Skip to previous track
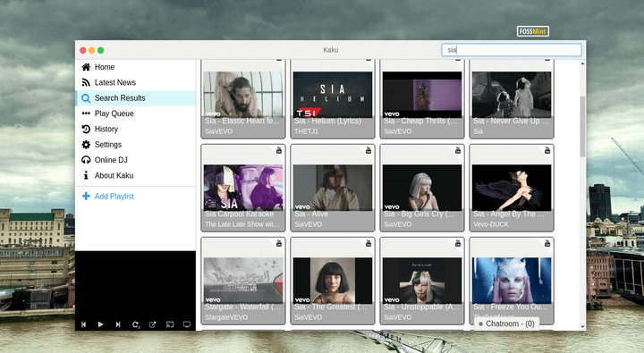The image size is (644, 353). click(x=84, y=324)
